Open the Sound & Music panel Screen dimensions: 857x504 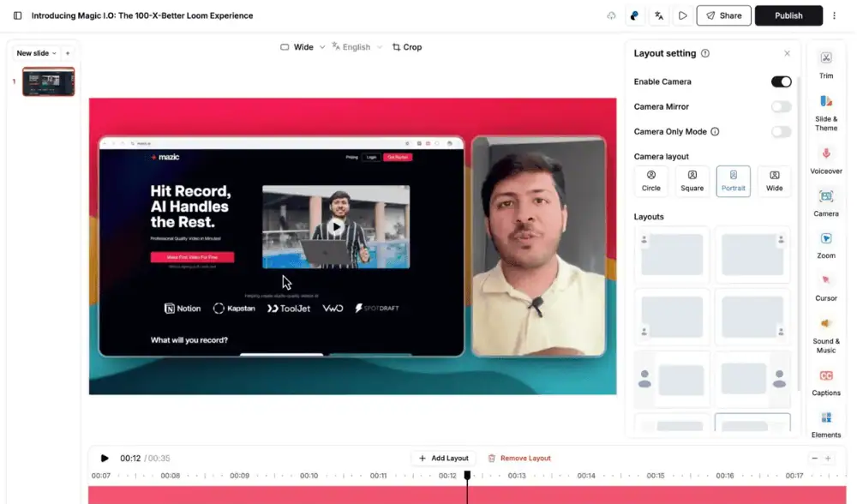pos(825,332)
